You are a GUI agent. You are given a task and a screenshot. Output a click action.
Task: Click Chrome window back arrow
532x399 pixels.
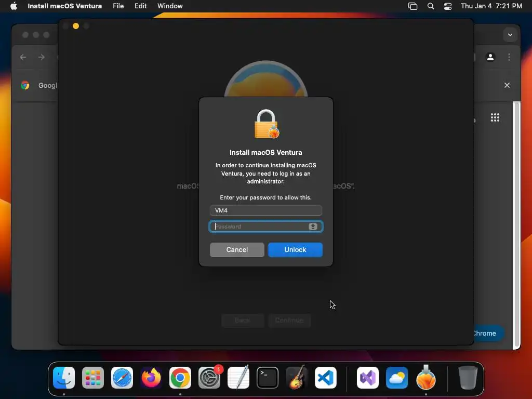tap(23, 57)
